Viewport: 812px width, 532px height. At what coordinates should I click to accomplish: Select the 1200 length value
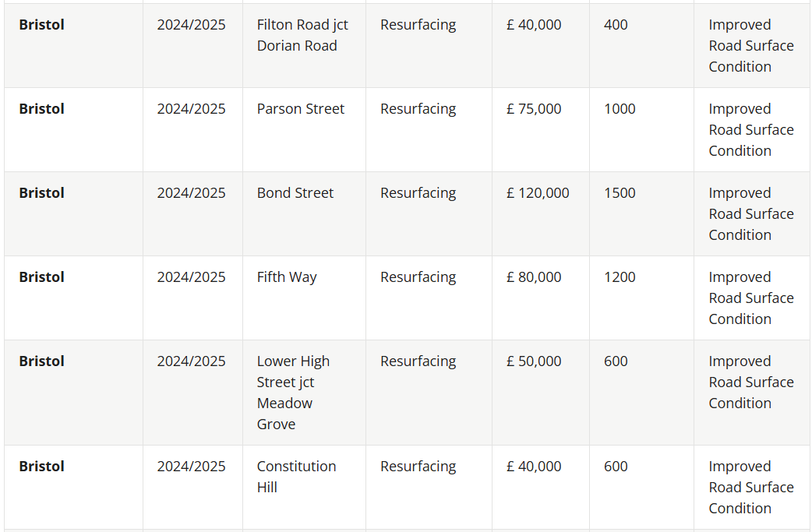point(620,277)
